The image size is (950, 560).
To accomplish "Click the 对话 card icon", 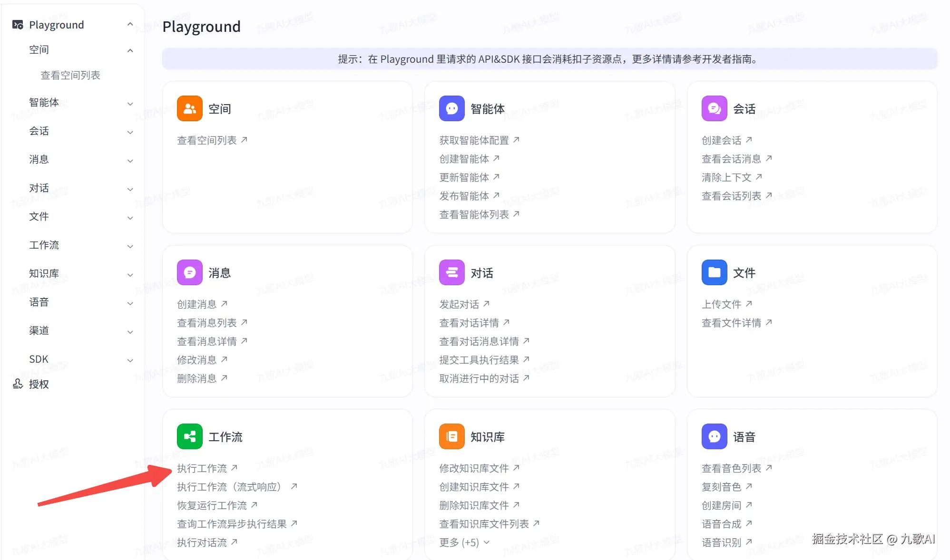I will pos(451,272).
